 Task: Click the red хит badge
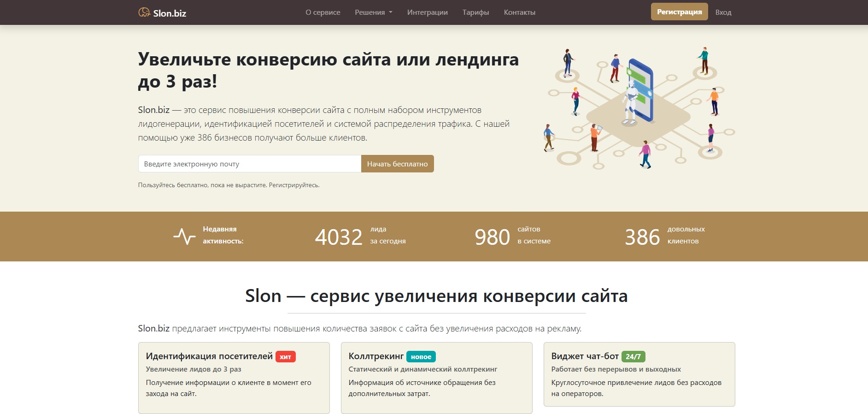[x=286, y=357]
